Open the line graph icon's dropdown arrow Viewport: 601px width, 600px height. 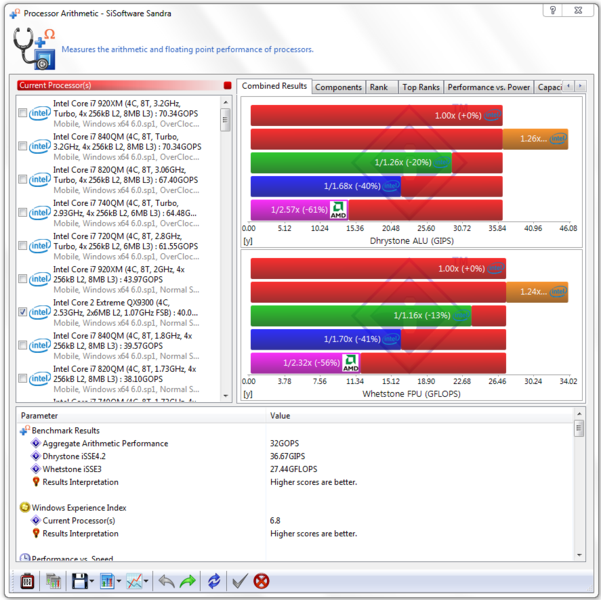point(146,582)
